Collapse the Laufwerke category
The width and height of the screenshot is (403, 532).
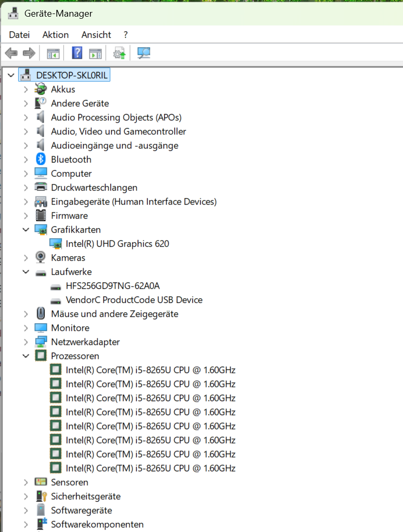pos(26,272)
